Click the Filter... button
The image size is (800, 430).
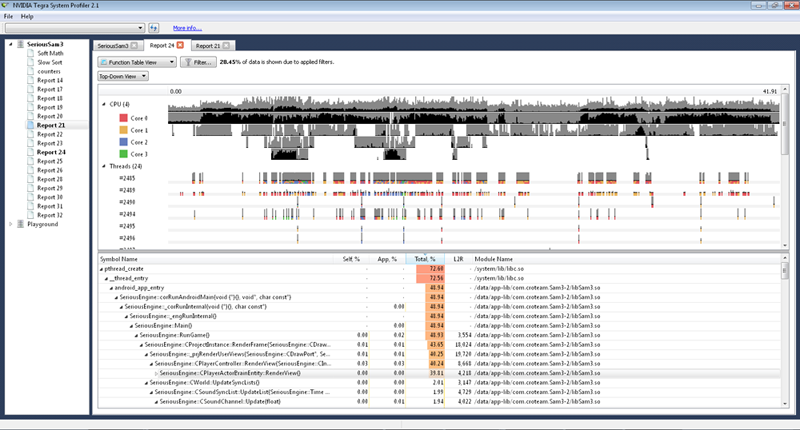[198, 62]
